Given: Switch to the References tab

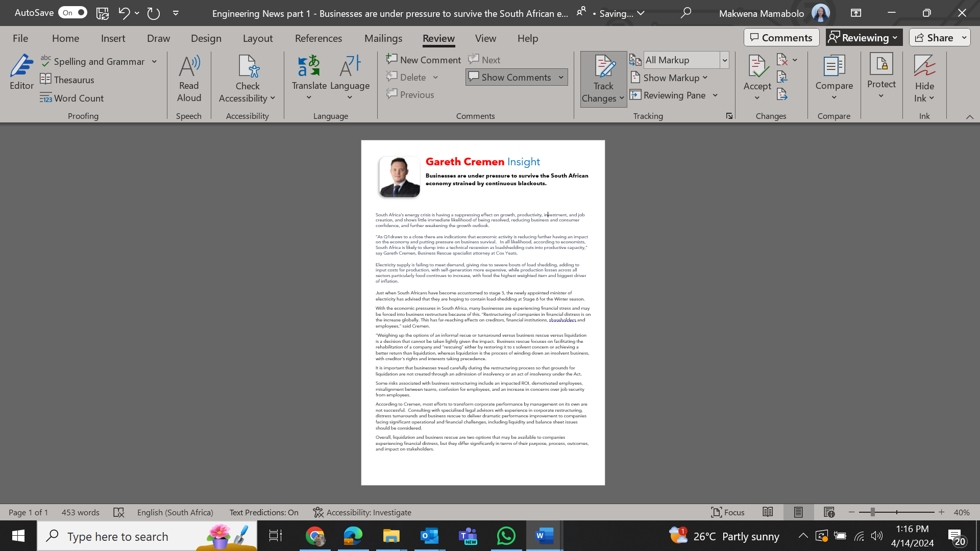Looking at the screenshot, I should 318,38.
